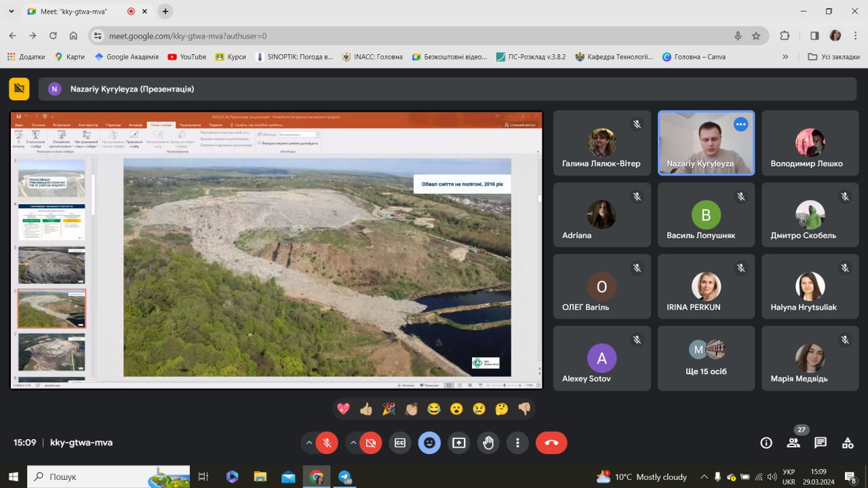The height and width of the screenshot is (488, 868).
Task: Send the thumbs up emoji reaction
Action: click(366, 409)
